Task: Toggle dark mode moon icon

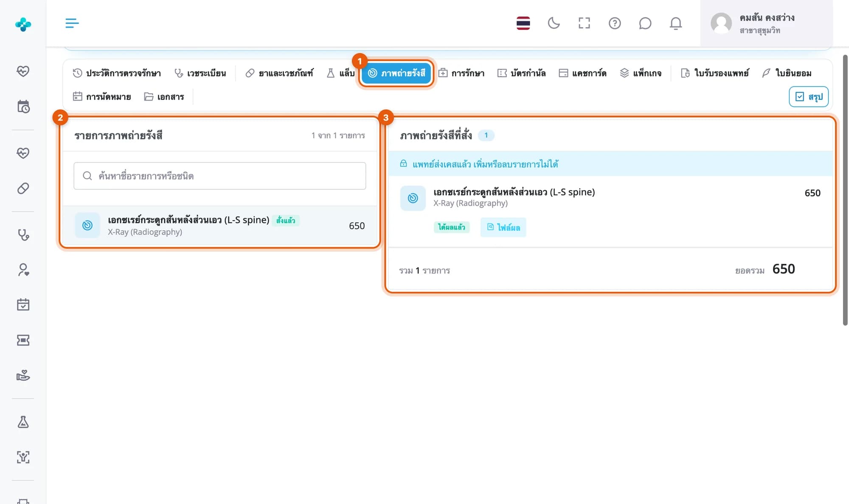Action: [554, 23]
